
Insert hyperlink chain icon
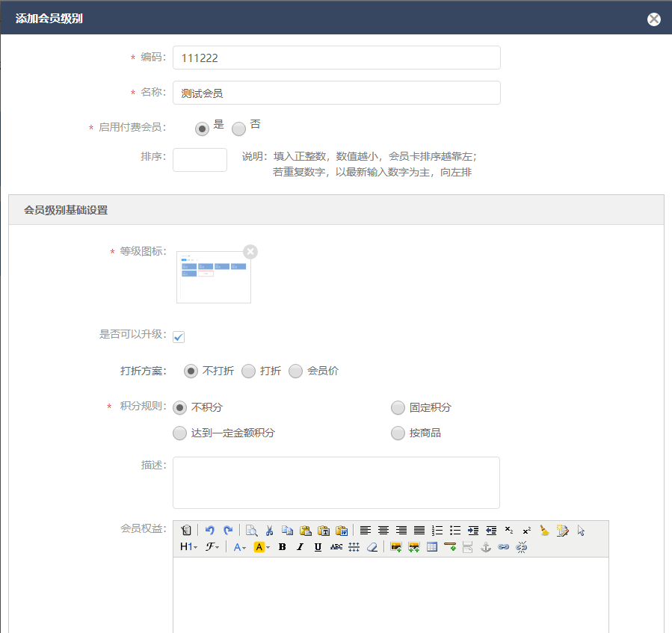click(504, 547)
